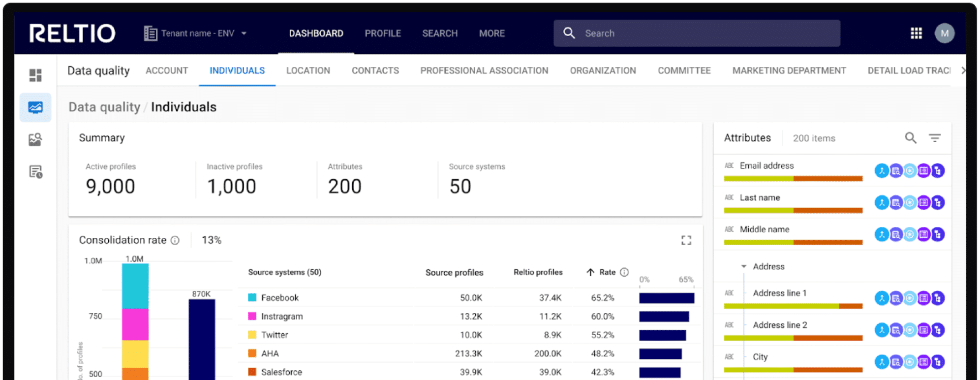This screenshot has height=380, width=980.
Task: Click the Facebook cyan color swatch
Action: tap(252, 298)
